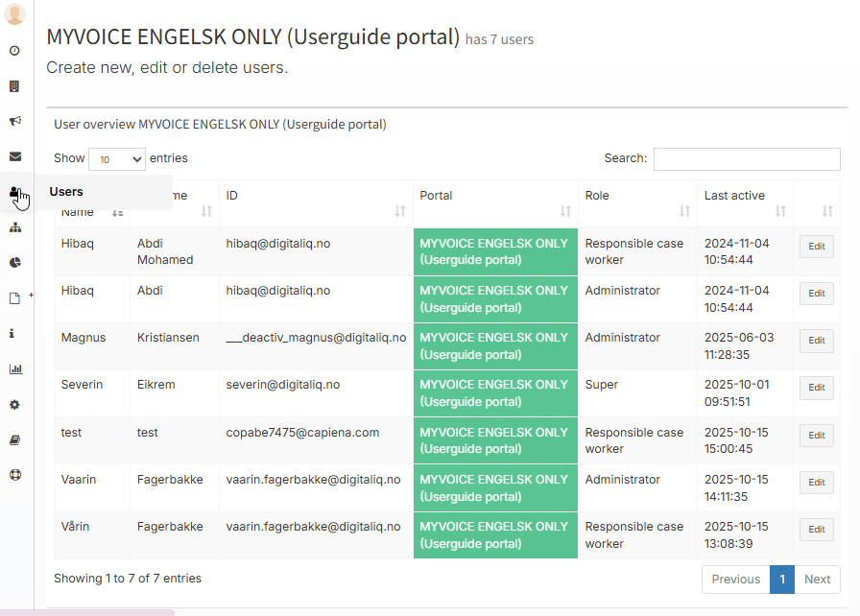
Task: Open the book icon in the sidebar
Action: [14, 439]
